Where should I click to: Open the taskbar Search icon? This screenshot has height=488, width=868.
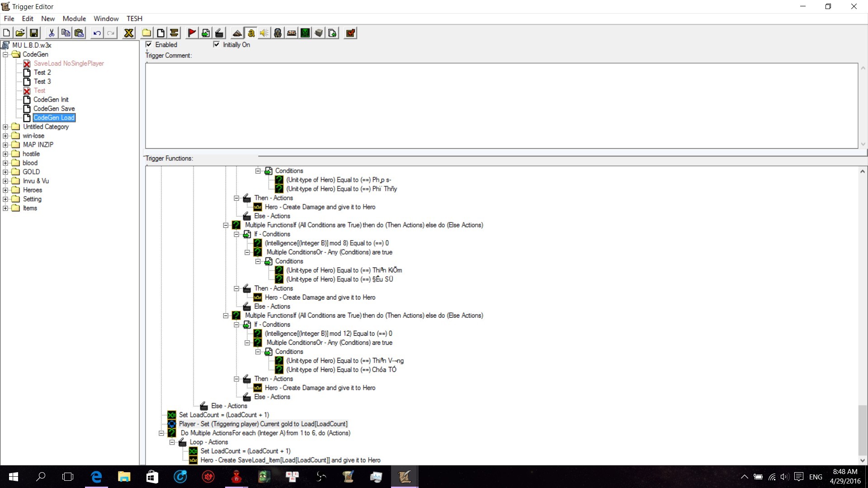[x=41, y=477]
